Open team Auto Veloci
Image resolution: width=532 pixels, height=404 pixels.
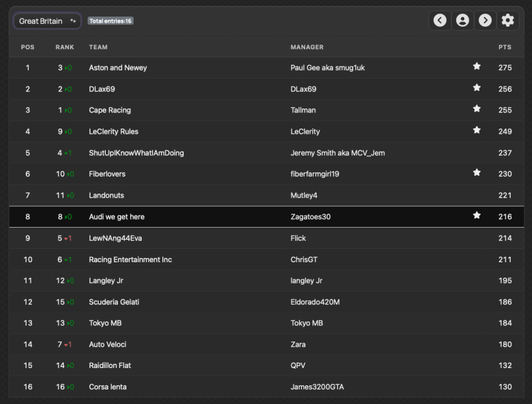point(108,345)
